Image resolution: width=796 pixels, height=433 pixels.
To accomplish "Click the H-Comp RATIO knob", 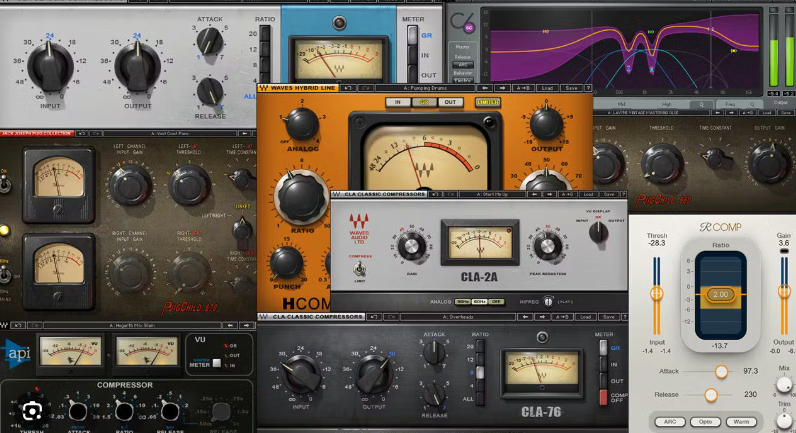I will (x=302, y=198).
